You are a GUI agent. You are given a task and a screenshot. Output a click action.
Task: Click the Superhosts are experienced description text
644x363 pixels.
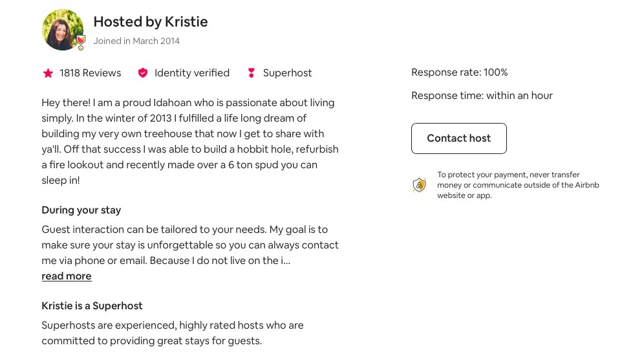pyautogui.click(x=172, y=333)
